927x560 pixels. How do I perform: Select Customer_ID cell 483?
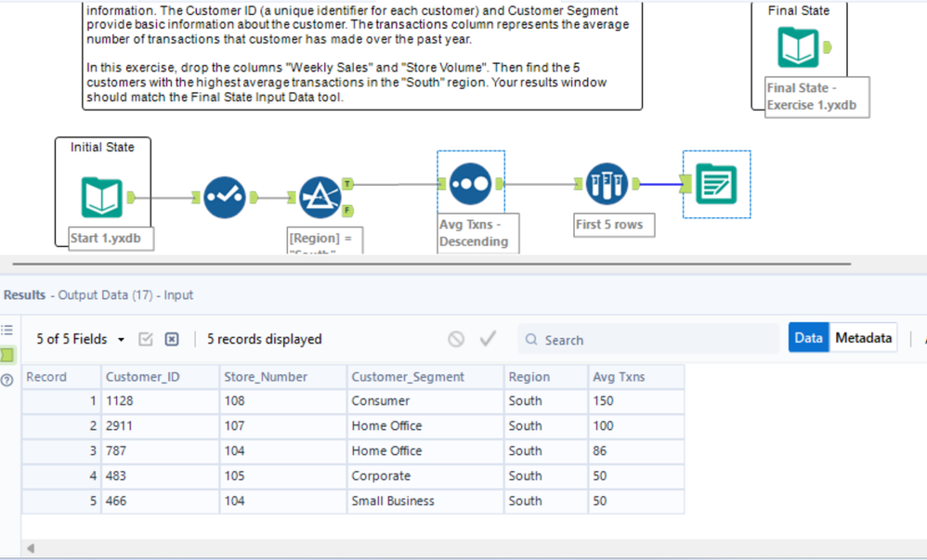pyautogui.click(x=160, y=476)
